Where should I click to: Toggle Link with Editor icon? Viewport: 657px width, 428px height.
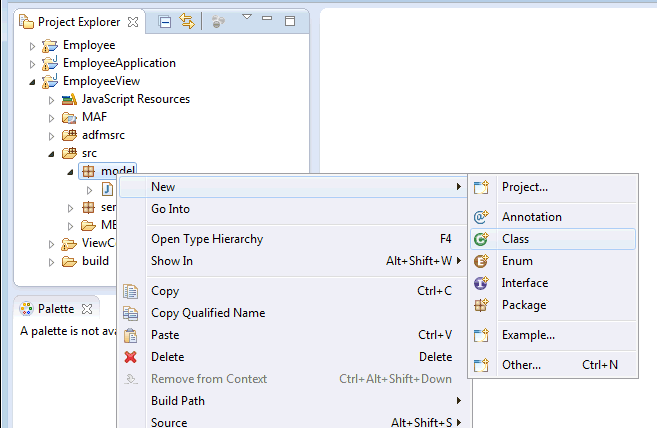point(187,21)
